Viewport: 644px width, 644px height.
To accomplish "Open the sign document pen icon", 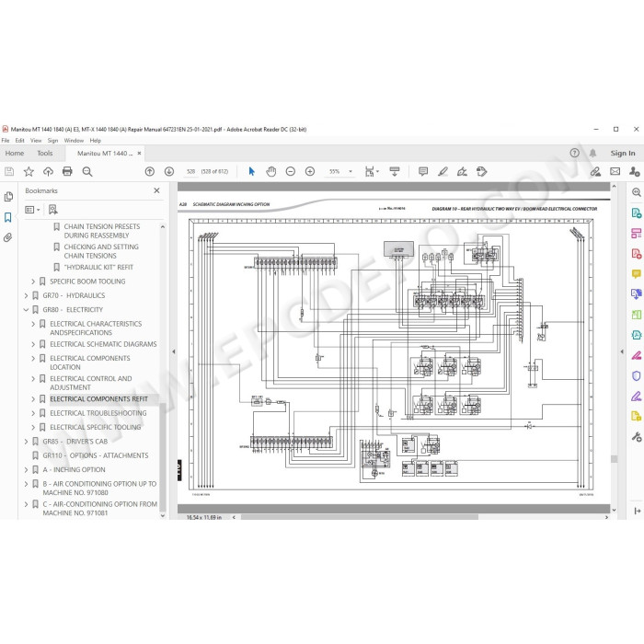I will (462, 171).
